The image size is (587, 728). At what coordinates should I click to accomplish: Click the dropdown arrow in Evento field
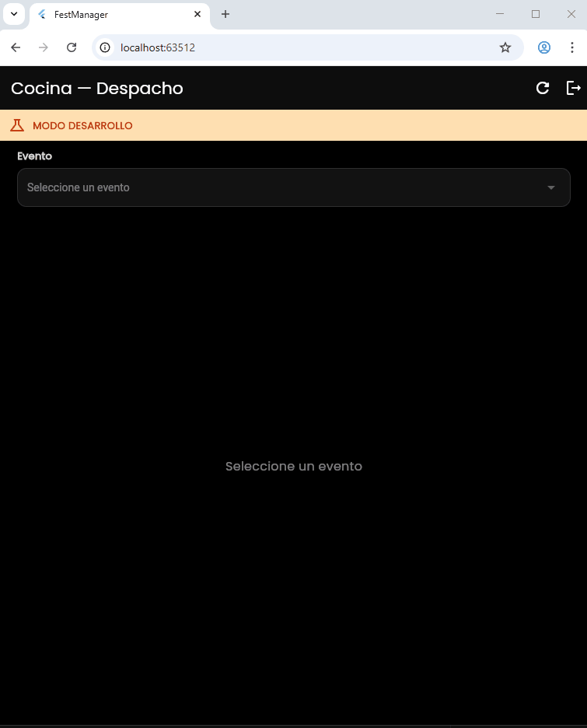click(550, 187)
